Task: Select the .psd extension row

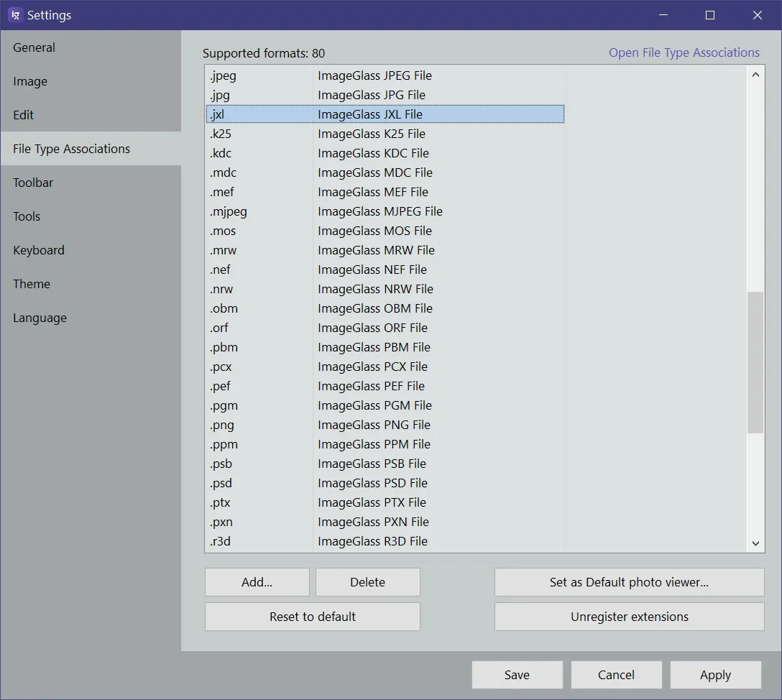Action: 385,484
